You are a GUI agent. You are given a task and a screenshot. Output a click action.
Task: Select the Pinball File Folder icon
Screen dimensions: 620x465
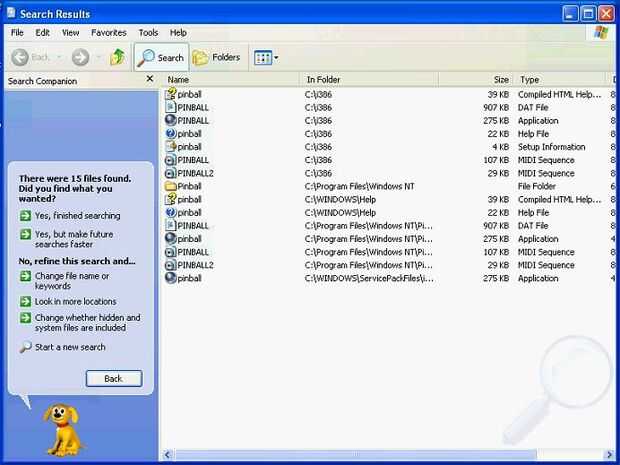(170, 186)
